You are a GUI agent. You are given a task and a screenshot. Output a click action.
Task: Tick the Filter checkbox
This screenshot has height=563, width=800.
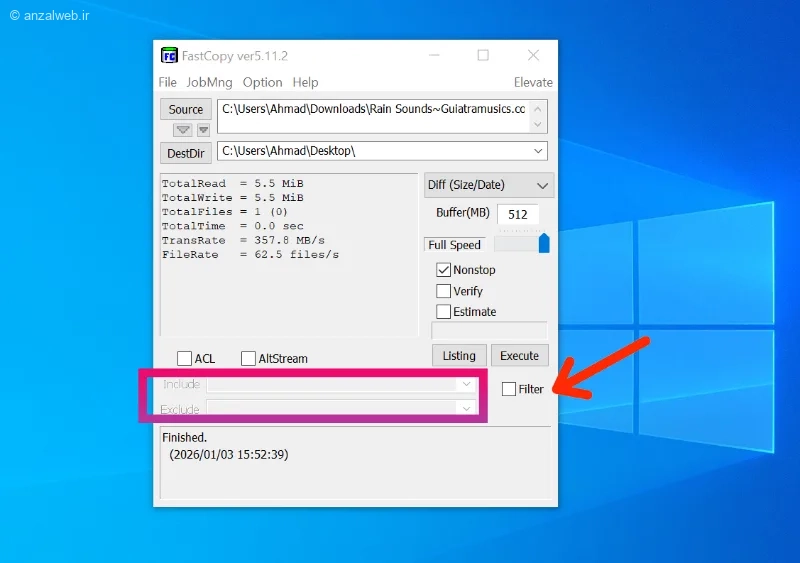(x=509, y=389)
